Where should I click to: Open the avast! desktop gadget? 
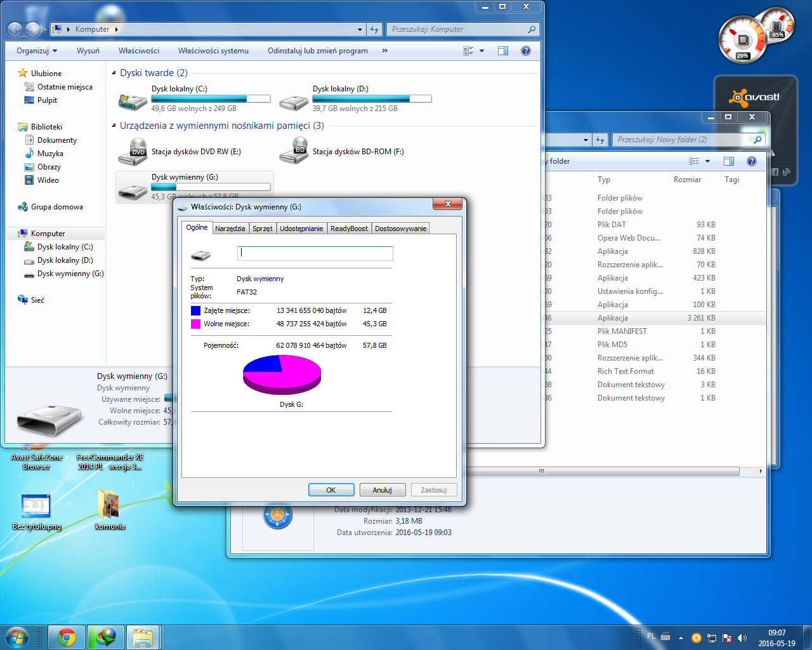click(755, 97)
